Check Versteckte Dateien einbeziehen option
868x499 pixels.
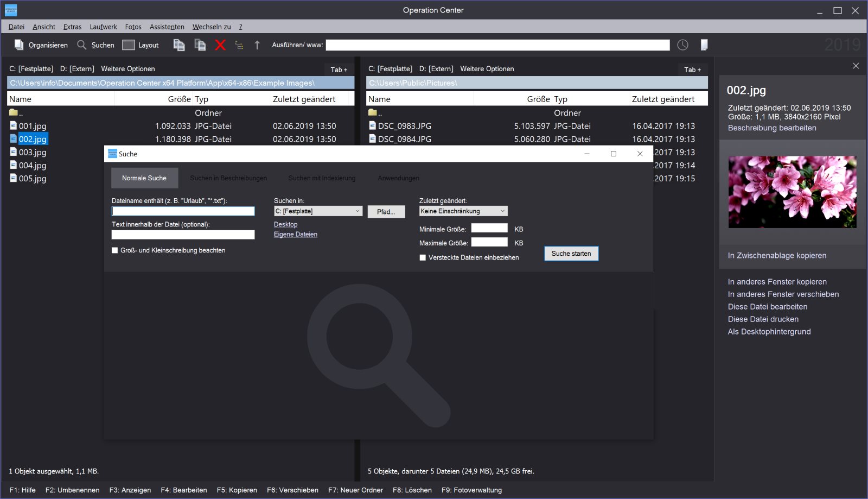point(423,258)
